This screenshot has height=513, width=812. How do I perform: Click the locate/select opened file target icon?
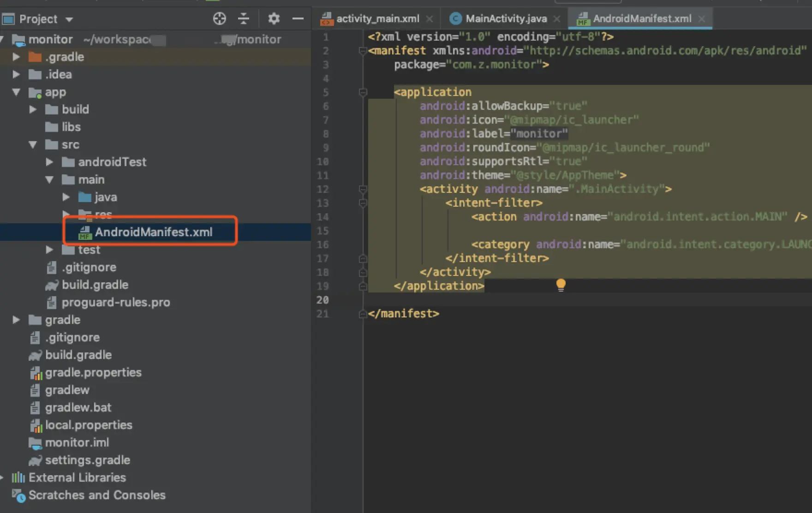220,18
